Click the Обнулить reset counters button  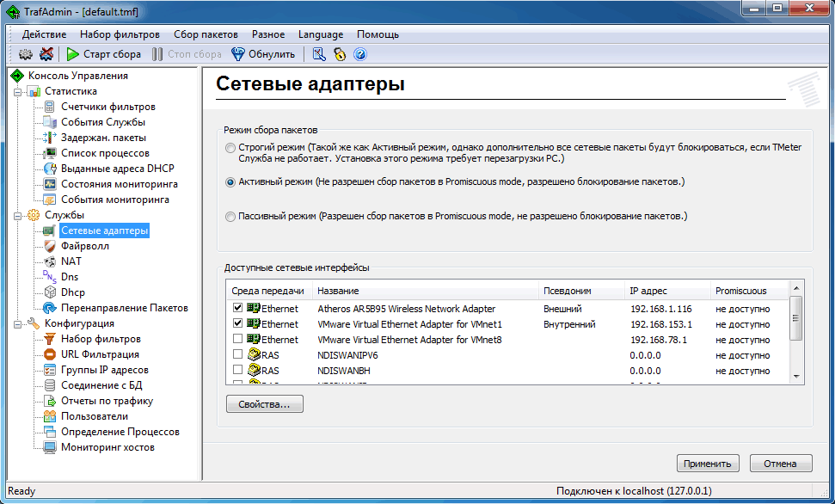click(263, 54)
